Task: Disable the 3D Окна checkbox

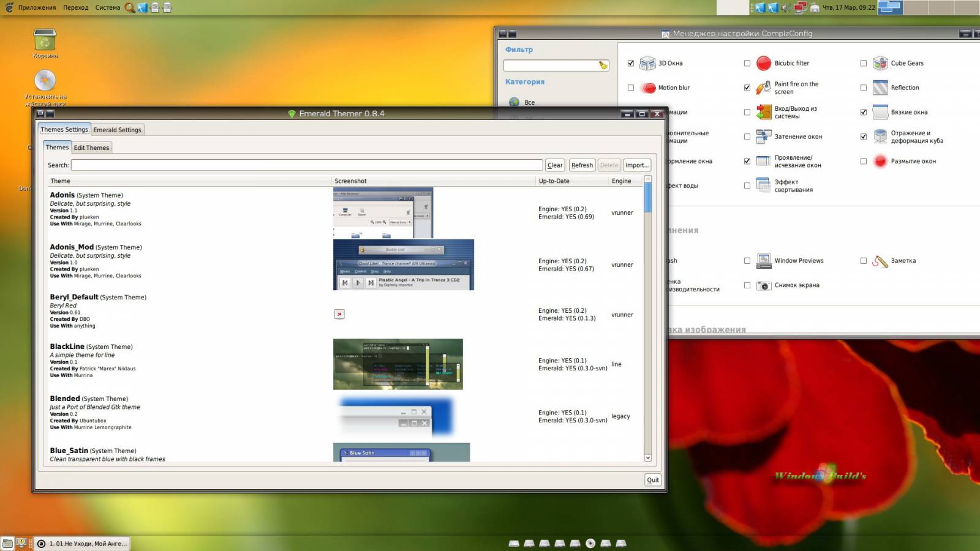Action: [x=631, y=63]
